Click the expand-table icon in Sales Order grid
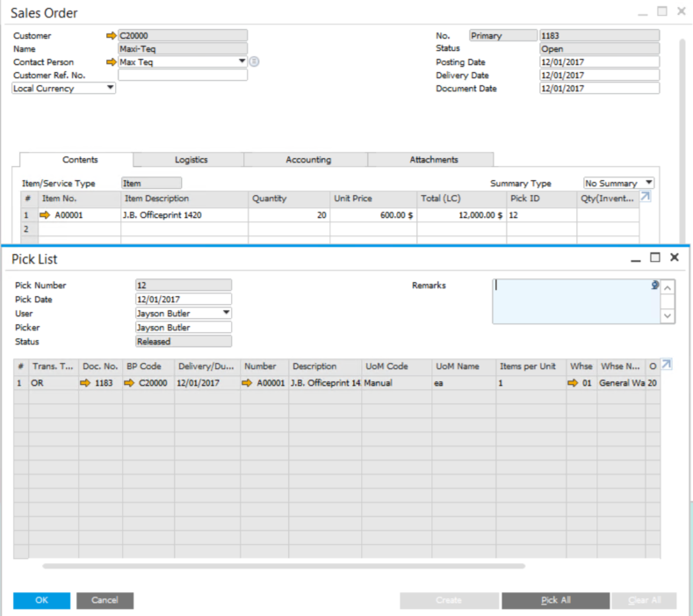The width and height of the screenshot is (693, 616). point(646,198)
